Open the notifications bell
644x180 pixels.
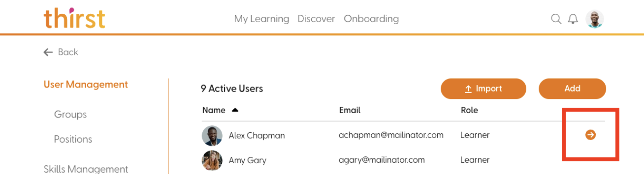point(573,19)
